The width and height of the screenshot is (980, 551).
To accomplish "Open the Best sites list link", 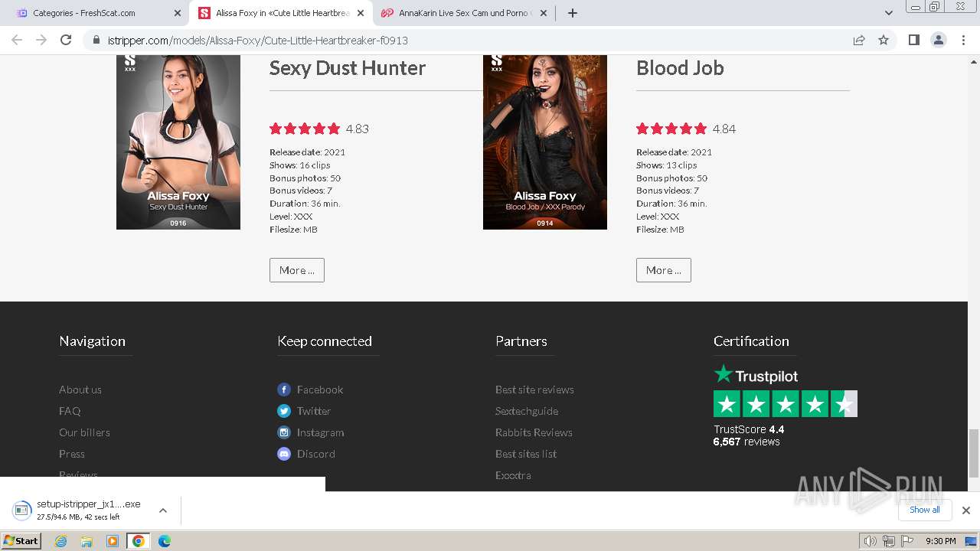I will click(x=526, y=454).
